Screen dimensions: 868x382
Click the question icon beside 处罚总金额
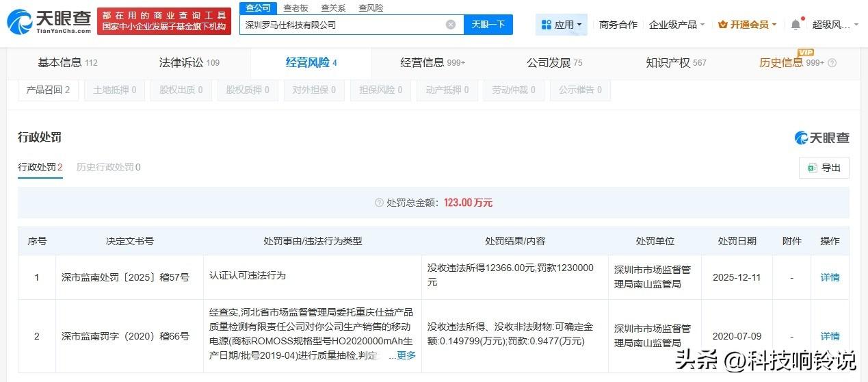click(x=379, y=203)
